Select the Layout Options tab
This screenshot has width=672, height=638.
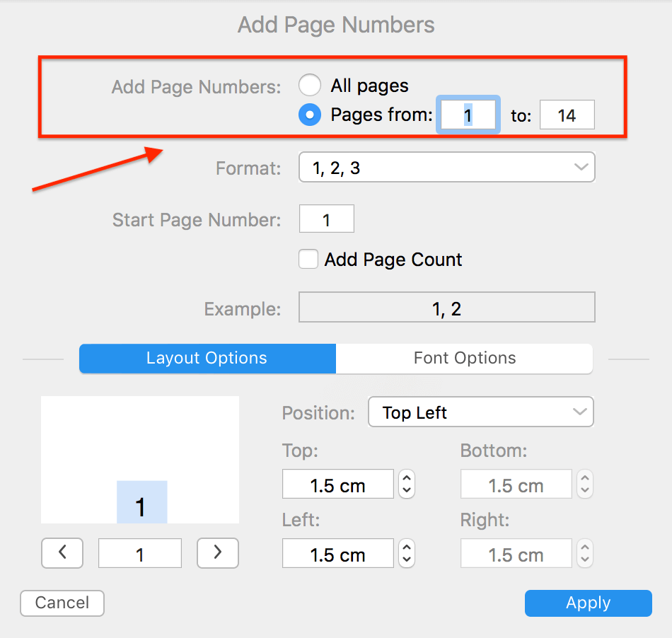207,358
